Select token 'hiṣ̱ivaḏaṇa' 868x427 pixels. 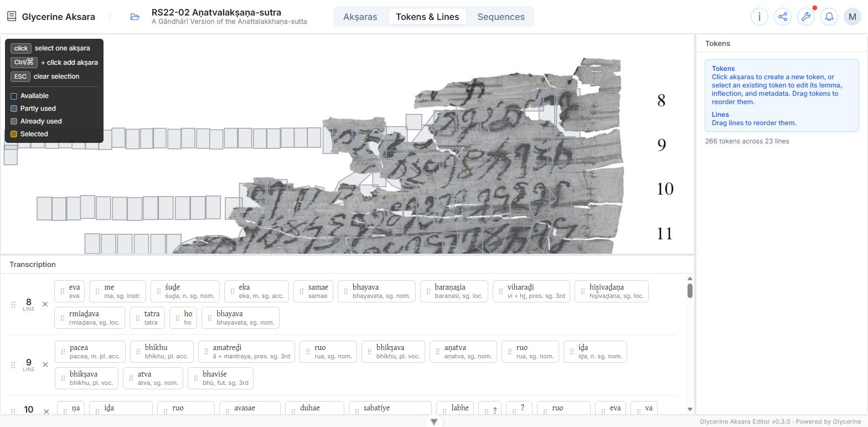[612, 291]
